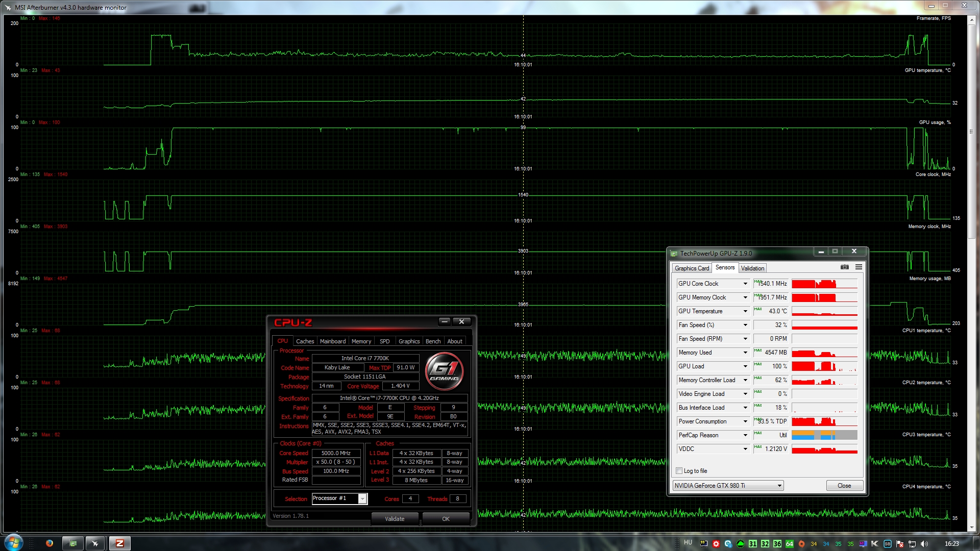Click the CPU-Z Validate button

click(395, 519)
